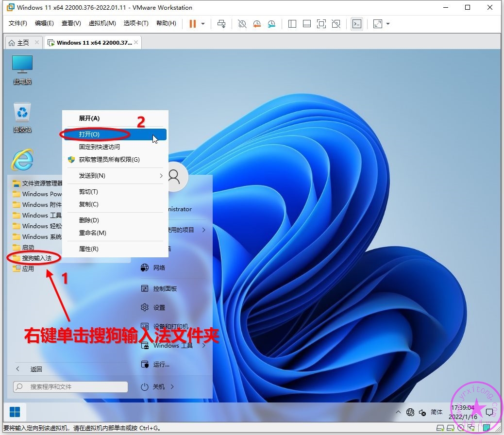Toggle the thumbnail bar view icon
The width and height of the screenshot is (504, 435).
click(x=307, y=24)
